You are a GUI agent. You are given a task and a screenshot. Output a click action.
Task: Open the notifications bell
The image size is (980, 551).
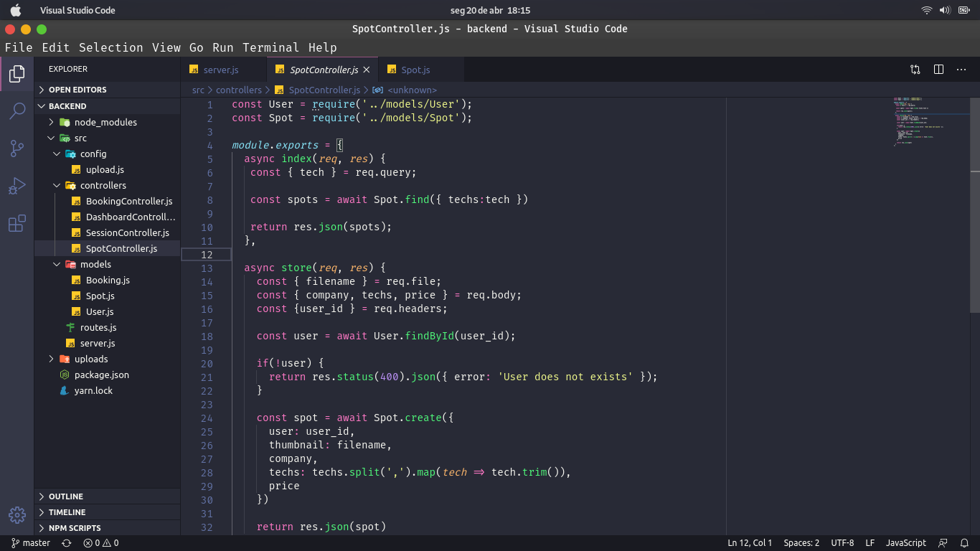[965, 543]
